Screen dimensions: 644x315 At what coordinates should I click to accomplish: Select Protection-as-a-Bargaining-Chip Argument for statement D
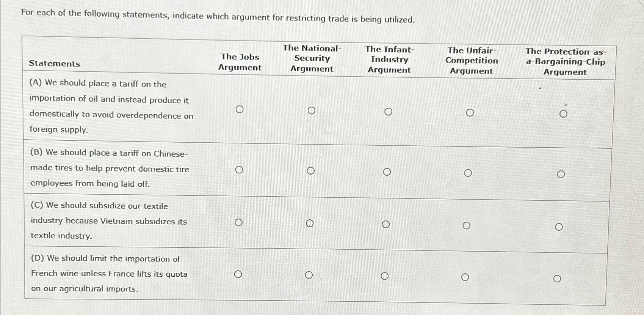tap(557, 278)
